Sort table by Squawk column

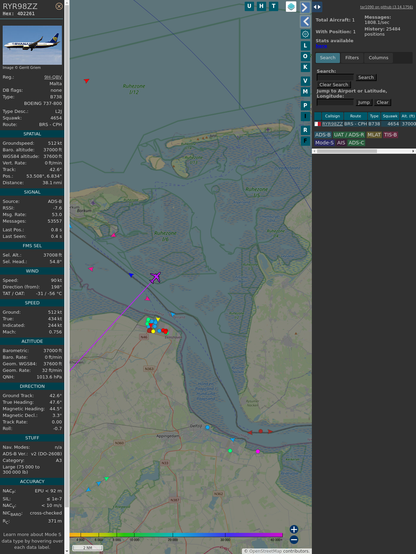390,116
